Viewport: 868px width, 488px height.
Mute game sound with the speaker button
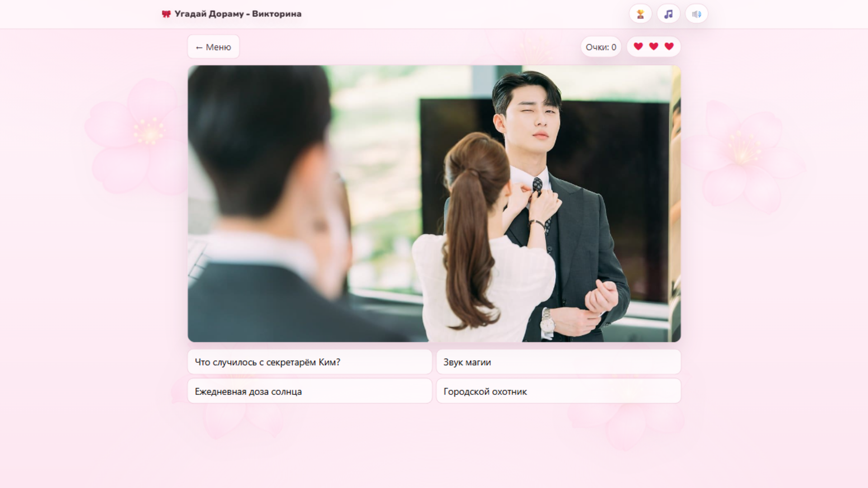point(696,14)
